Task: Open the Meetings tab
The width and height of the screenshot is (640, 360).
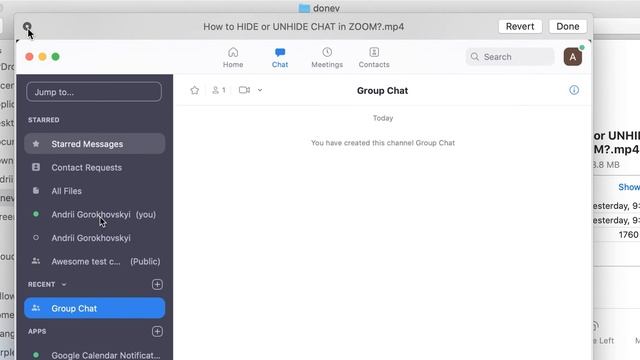Action: pyautogui.click(x=327, y=58)
